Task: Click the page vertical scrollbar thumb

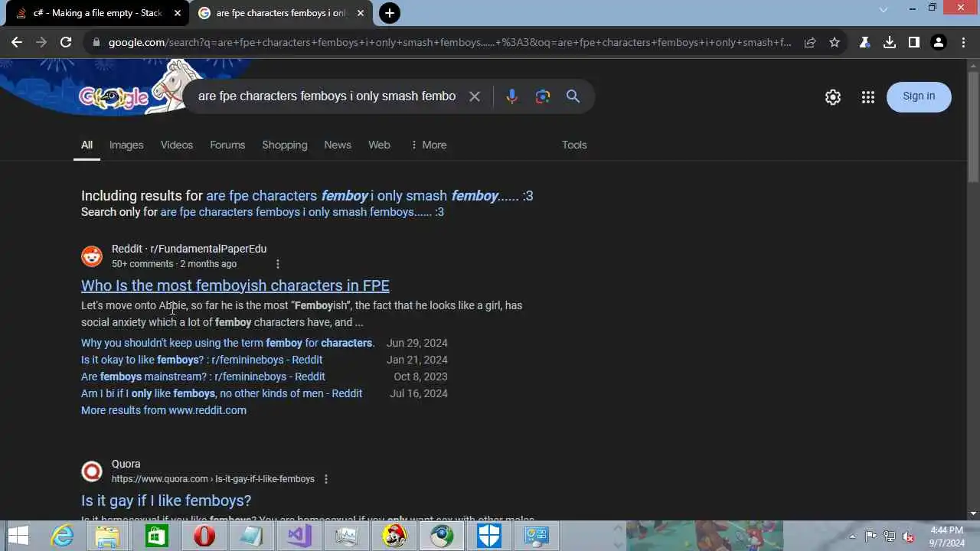Action: [973, 126]
